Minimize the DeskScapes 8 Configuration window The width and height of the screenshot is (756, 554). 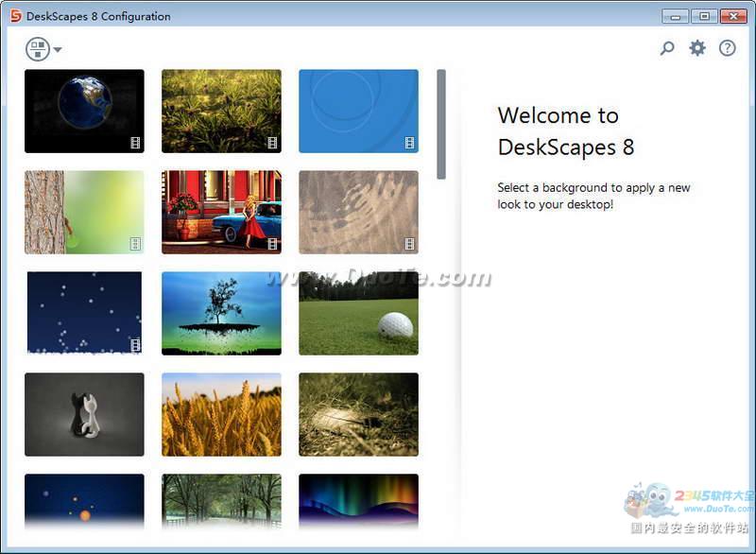[676, 16]
